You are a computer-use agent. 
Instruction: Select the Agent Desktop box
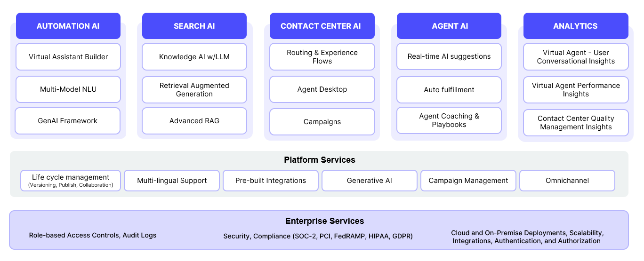[322, 89]
